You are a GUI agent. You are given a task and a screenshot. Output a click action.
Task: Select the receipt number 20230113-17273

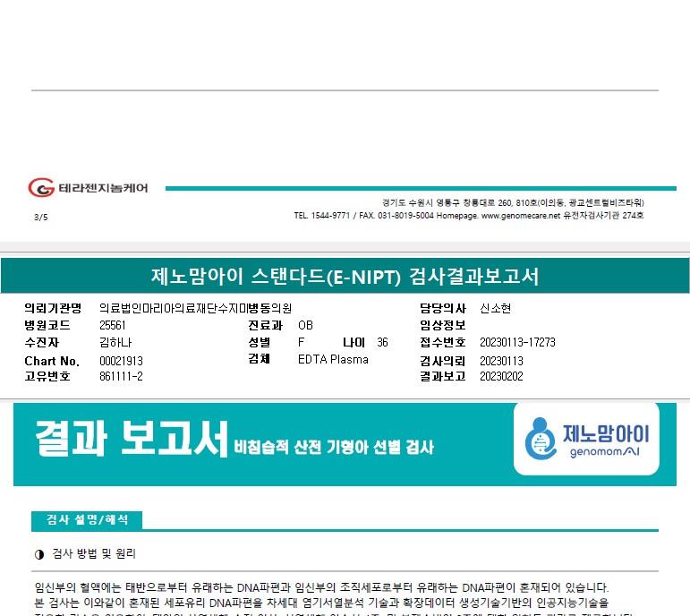[x=517, y=343]
